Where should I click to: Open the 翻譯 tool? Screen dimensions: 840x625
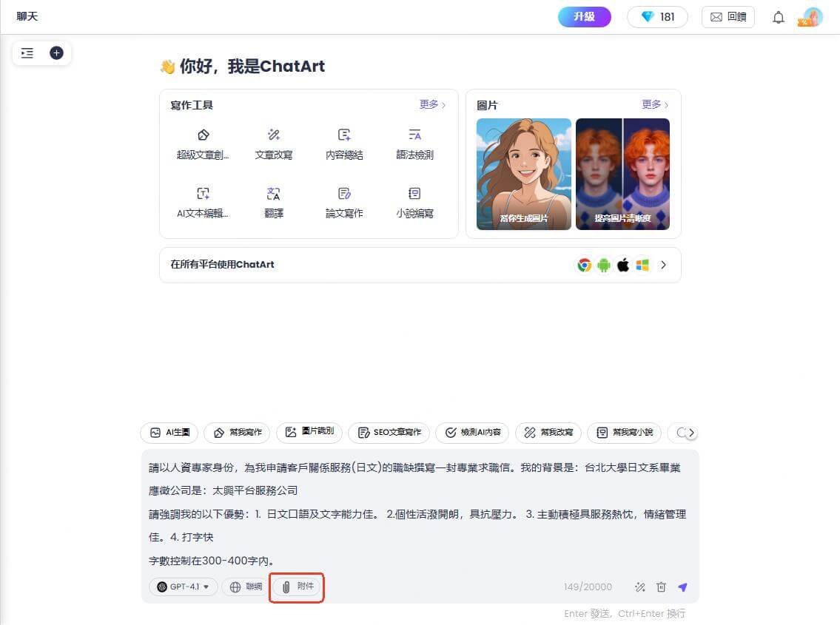[x=274, y=203]
